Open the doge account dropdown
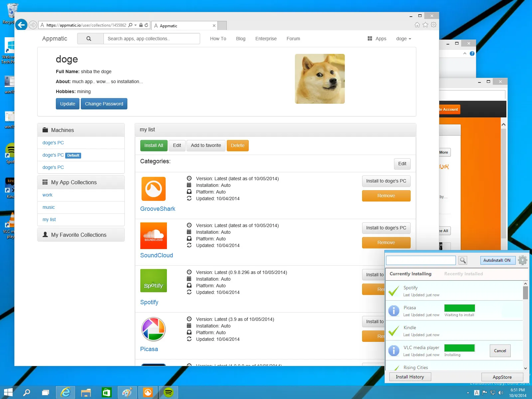This screenshot has height=399, width=532. tap(403, 39)
